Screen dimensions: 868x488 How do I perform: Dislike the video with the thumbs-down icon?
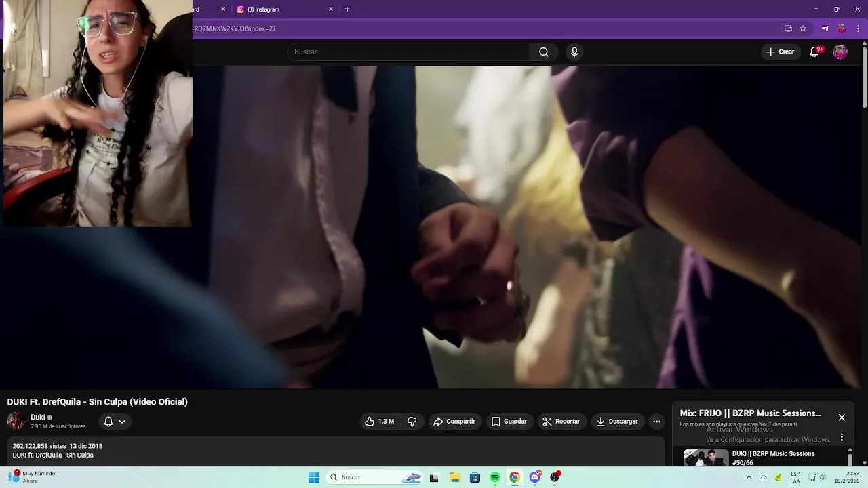point(412,422)
